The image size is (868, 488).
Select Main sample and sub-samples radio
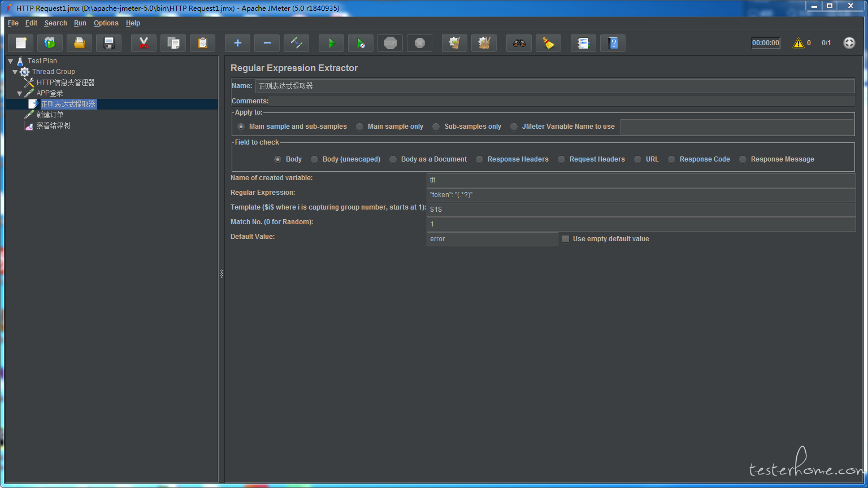click(241, 127)
